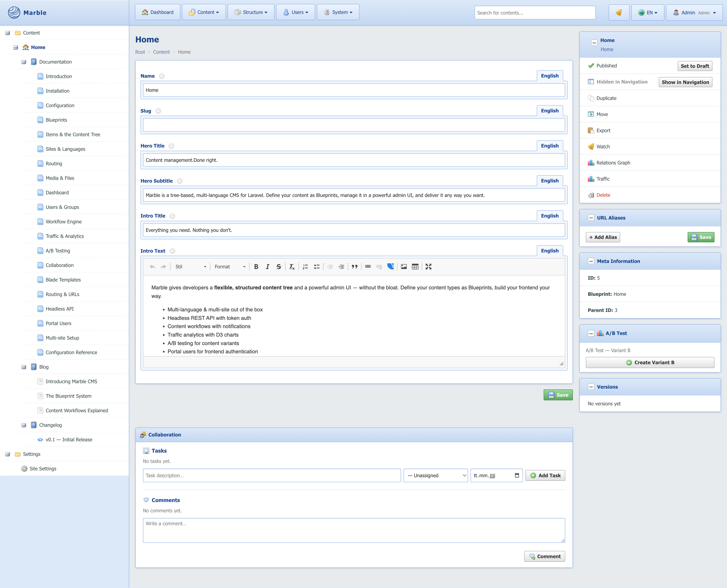Image resolution: width=727 pixels, height=588 pixels.
Task: Insert a bulleted list in editor
Action: (x=317, y=267)
